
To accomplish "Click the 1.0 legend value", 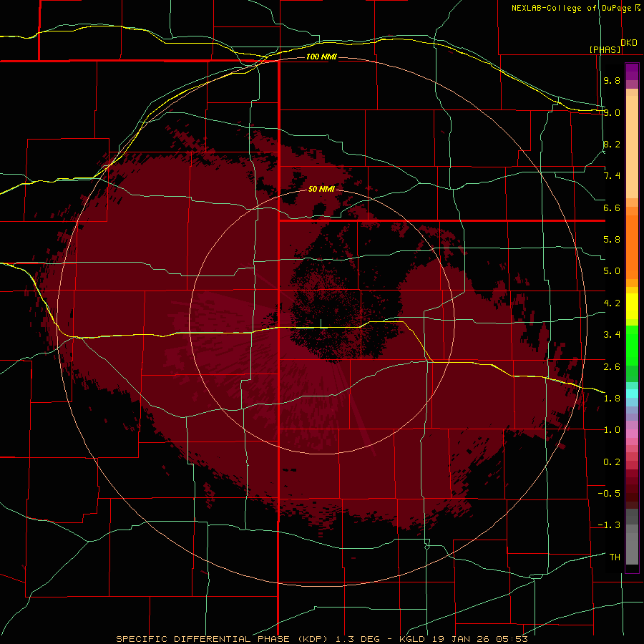I will tap(612, 430).
